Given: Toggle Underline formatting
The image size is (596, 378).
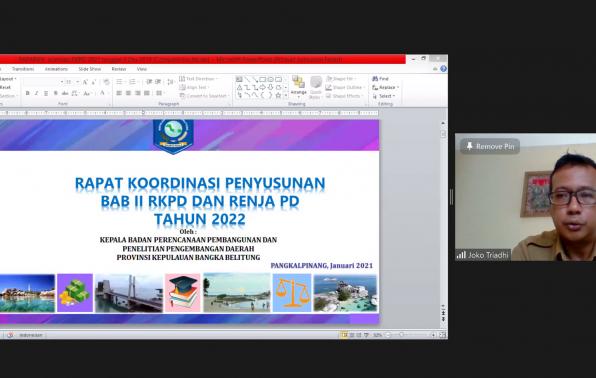Looking at the screenshot, I should tap(46, 93).
